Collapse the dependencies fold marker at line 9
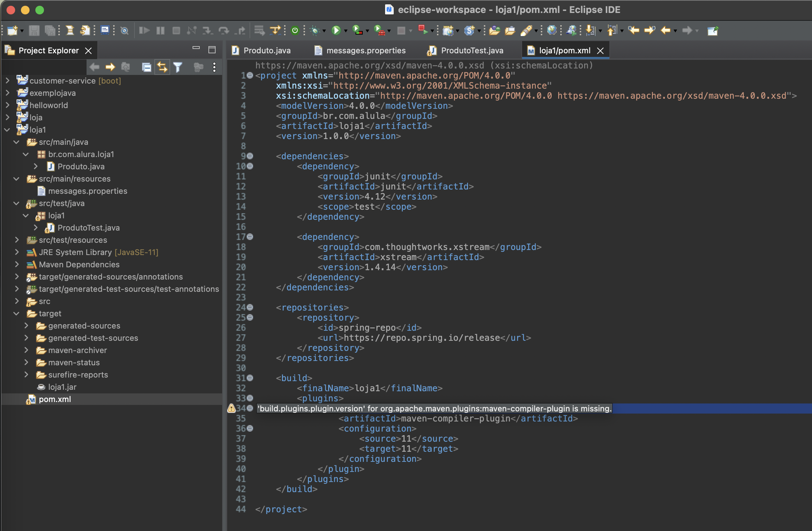 point(250,156)
